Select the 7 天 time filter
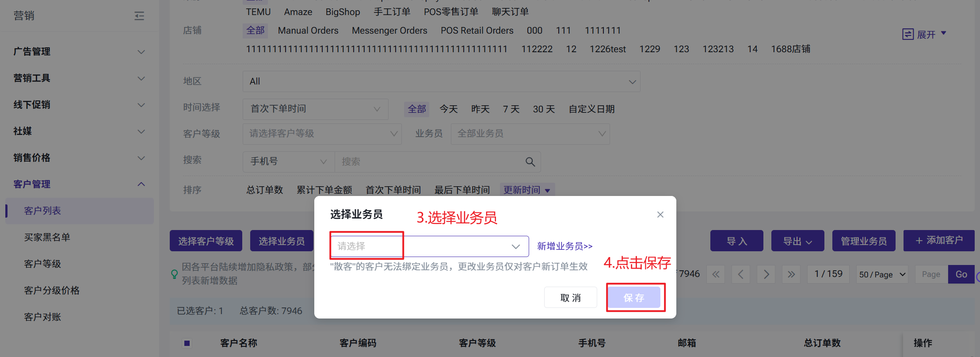The height and width of the screenshot is (357, 980). tap(511, 109)
